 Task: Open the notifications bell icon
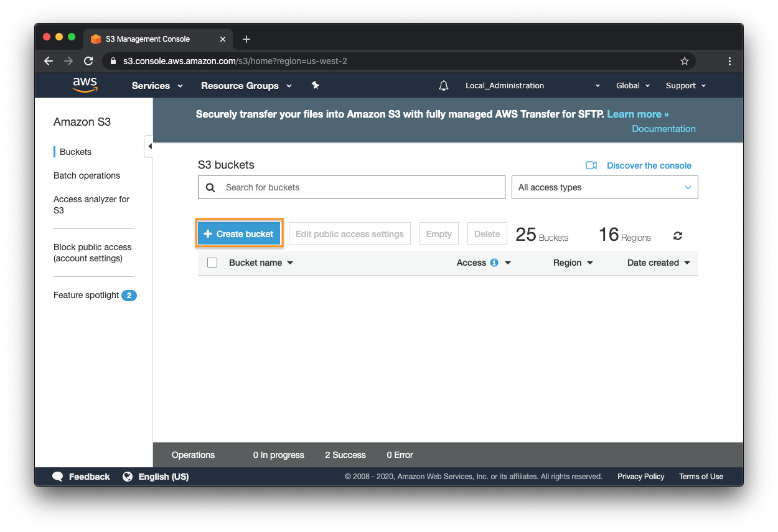click(444, 86)
